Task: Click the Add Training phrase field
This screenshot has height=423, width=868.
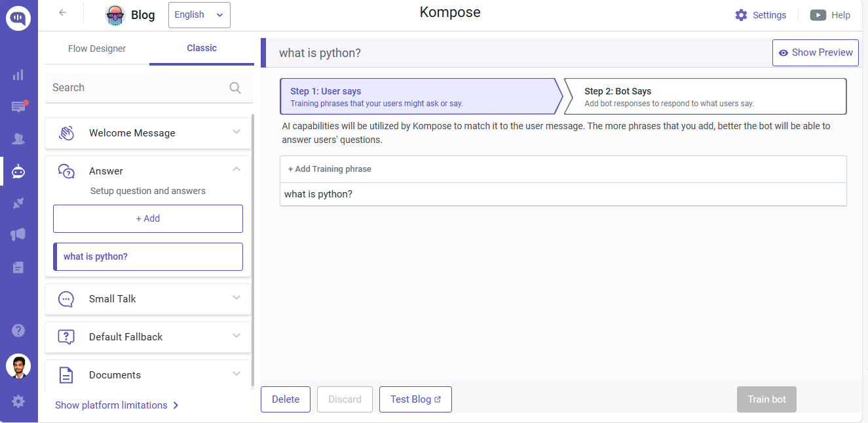Action: (562, 169)
